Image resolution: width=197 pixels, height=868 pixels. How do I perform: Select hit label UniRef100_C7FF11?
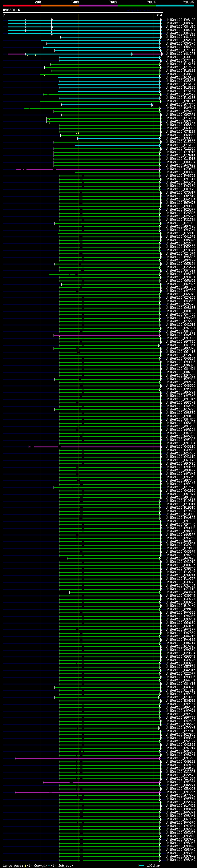pyautogui.click(x=180, y=50)
